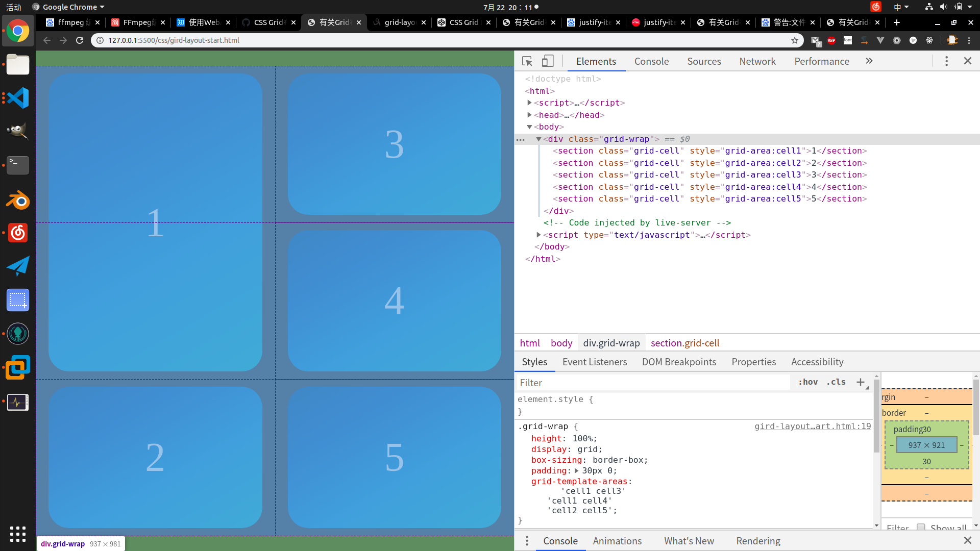Open the Event Listeners sidebar tab
Image resolution: width=980 pixels, height=551 pixels.
(x=595, y=362)
